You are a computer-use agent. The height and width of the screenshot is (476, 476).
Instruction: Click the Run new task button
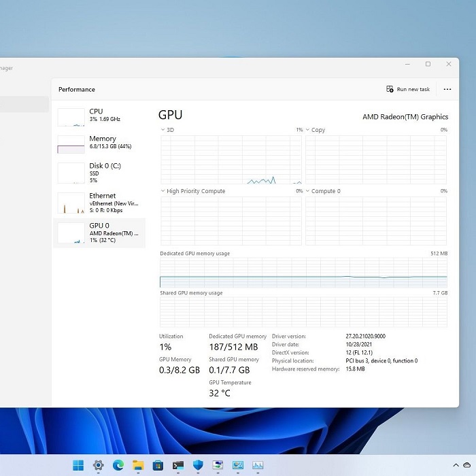click(x=408, y=89)
